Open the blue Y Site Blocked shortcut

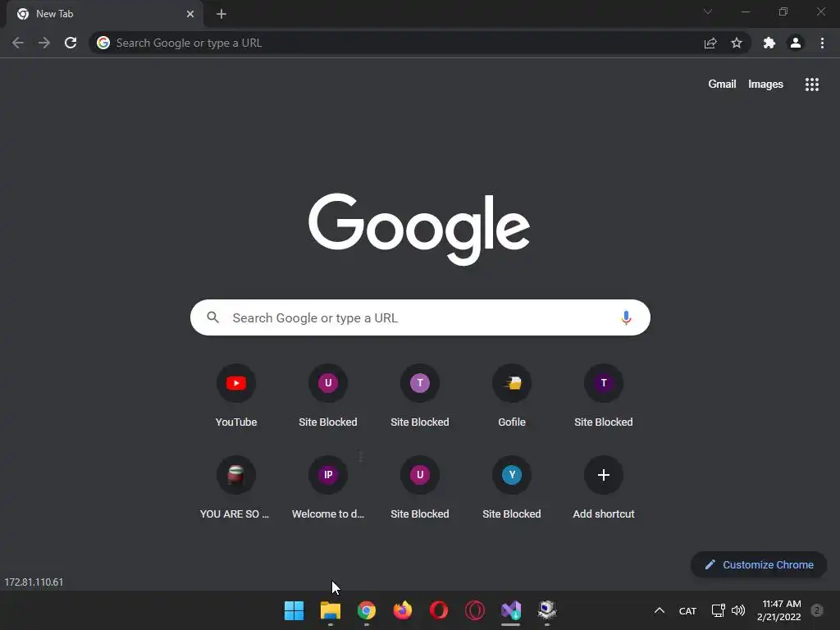(x=512, y=487)
